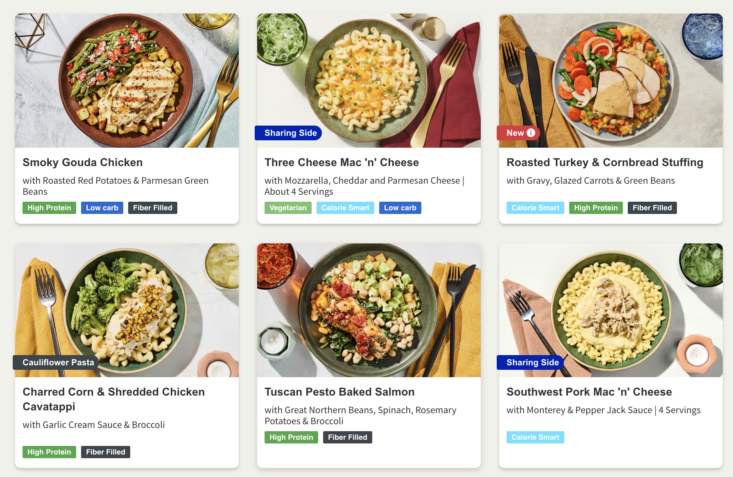Viewport: 733px width, 477px height.
Task: Click Calorie Smart tag on Southwest Pork Mac
Action: coord(535,437)
